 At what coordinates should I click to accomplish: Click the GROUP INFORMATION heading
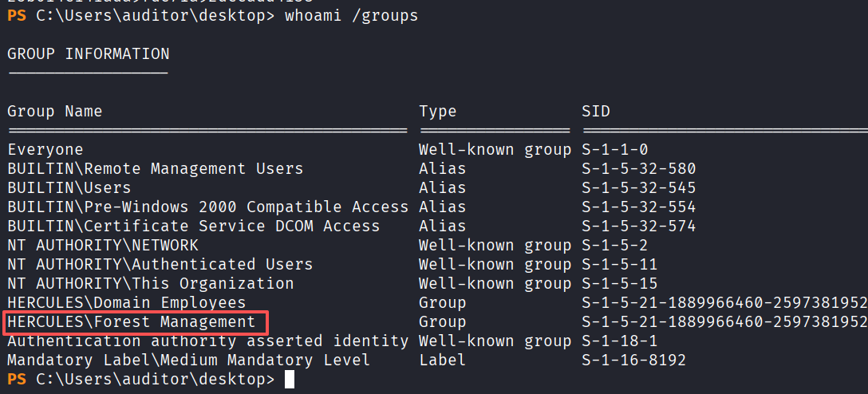(x=89, y=54)
